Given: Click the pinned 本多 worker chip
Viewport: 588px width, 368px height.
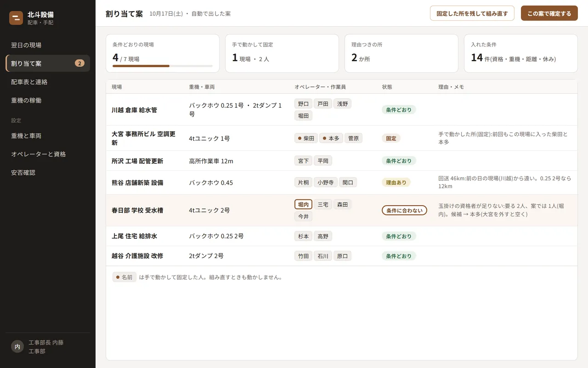Looking at the screenshot, I should 331,138.
